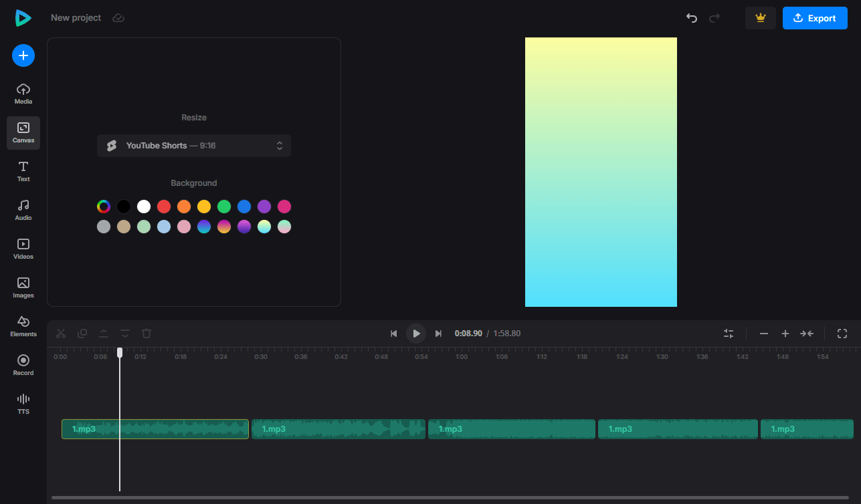Select the white background color
Screen dimensions: 861x504
coord(144,207)
